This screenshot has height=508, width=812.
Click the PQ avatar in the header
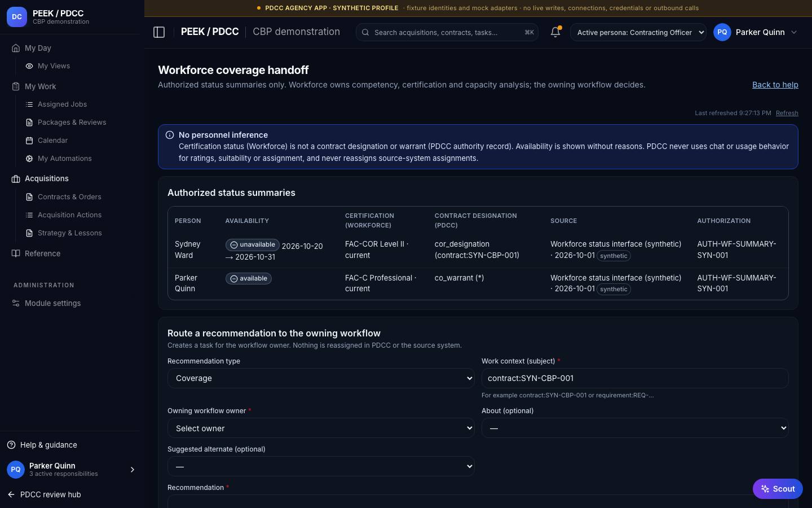[722, 32]
